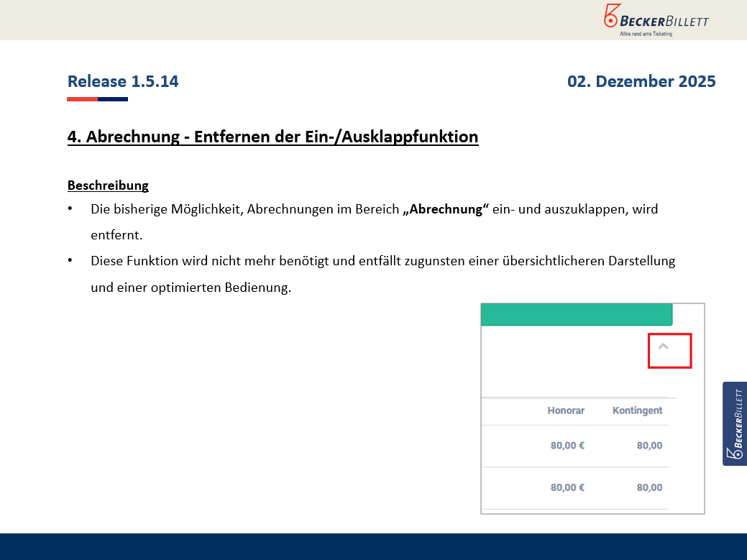Click the red-blue accent line under Release
This screenshot has width=747, height=560.
tap(97, 99)
